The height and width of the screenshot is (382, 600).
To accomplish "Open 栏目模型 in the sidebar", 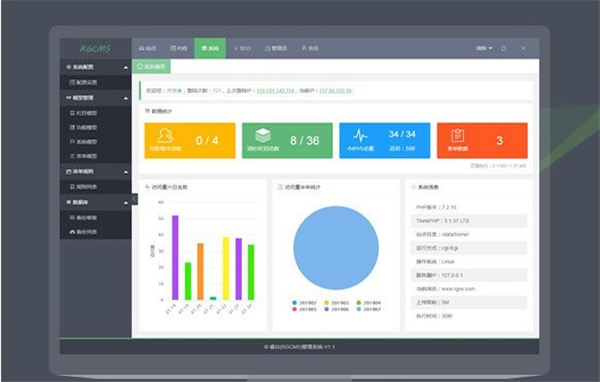I will coord(95,113).
